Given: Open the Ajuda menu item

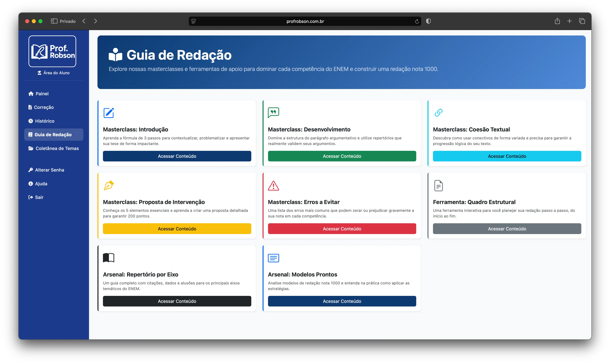Looking at the screenshot, I should coord(54,184).
